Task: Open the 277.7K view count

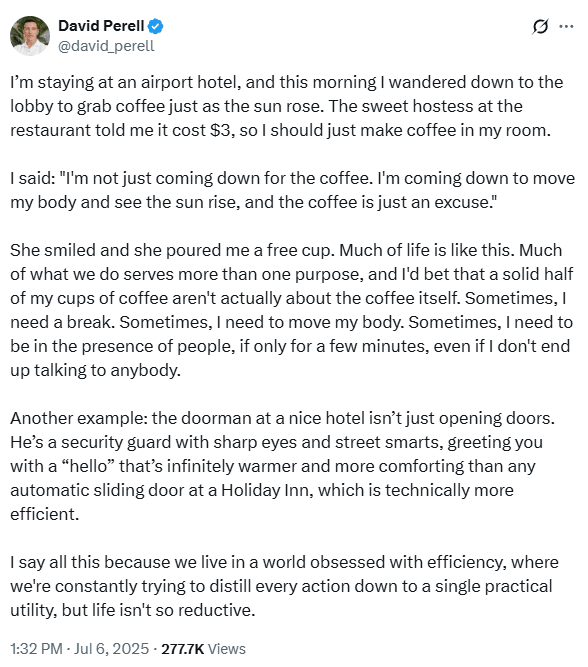Action: click(183, 649)
